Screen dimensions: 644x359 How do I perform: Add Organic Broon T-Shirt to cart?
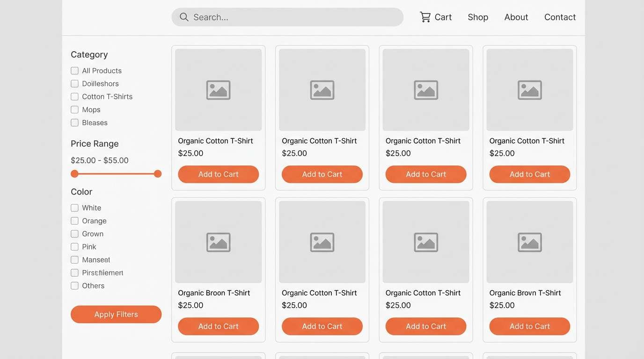tap(218, 326)
